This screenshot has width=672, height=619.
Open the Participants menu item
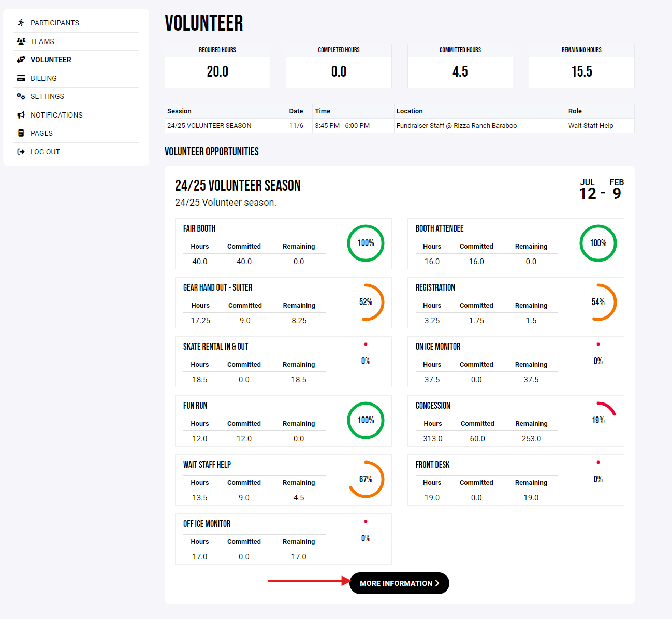[x=54, y=23]
